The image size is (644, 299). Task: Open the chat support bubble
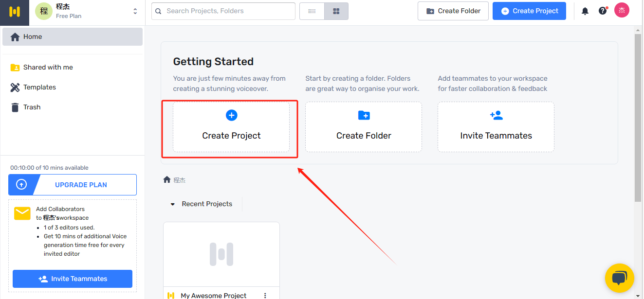619,278
